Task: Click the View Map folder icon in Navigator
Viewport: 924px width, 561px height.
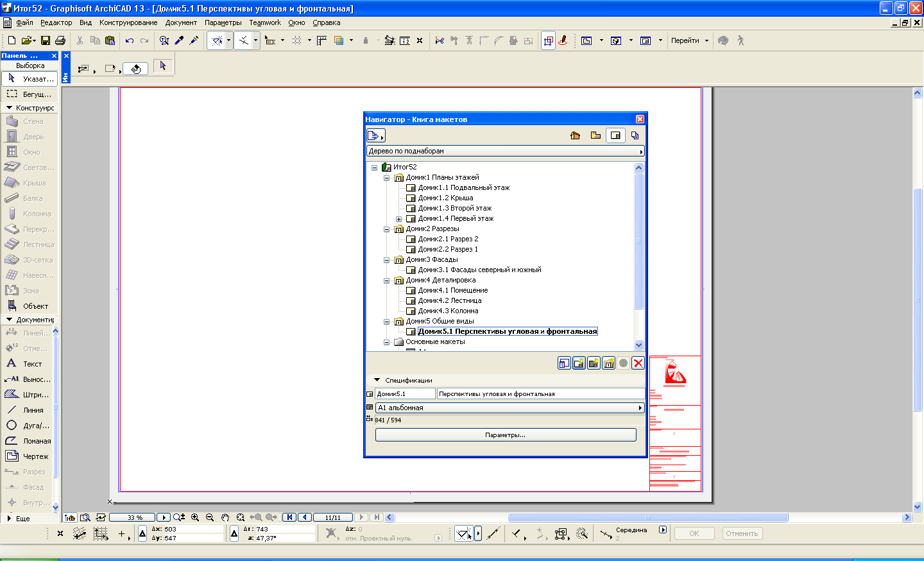Action: pos(595,135)
